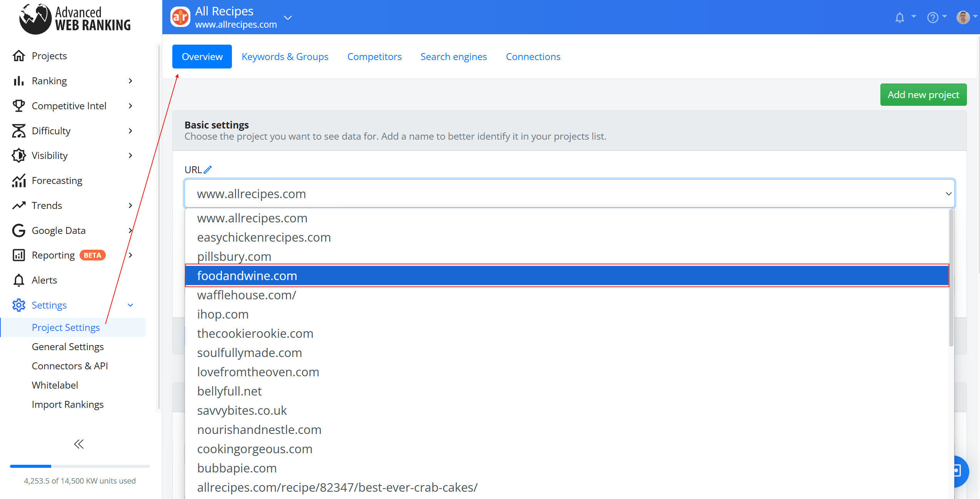Open Connectors & API settings
Viewport: 980px width, 499px height.
pyautogui.click(x=70, y=366)
